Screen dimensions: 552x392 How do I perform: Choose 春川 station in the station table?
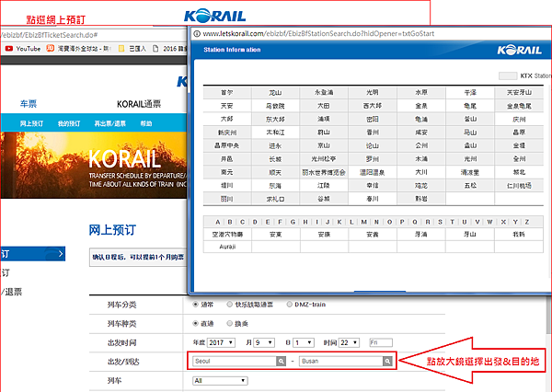pos(373,199)
